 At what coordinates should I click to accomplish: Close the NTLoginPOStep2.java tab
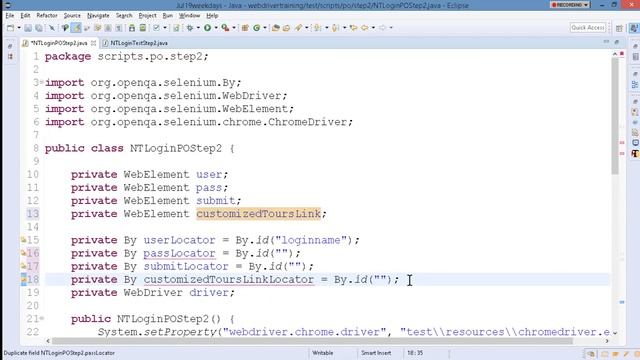[x=93, y=43]
